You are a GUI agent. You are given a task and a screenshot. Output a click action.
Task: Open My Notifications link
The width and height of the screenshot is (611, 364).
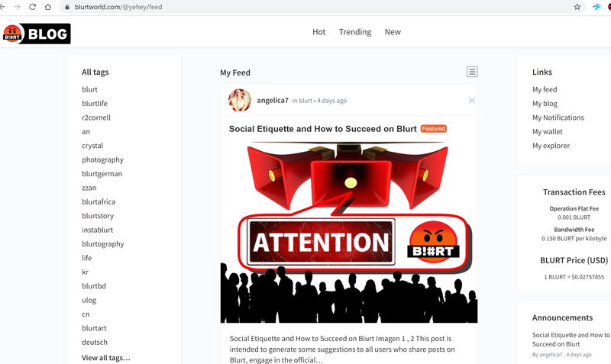coord(558,118)
